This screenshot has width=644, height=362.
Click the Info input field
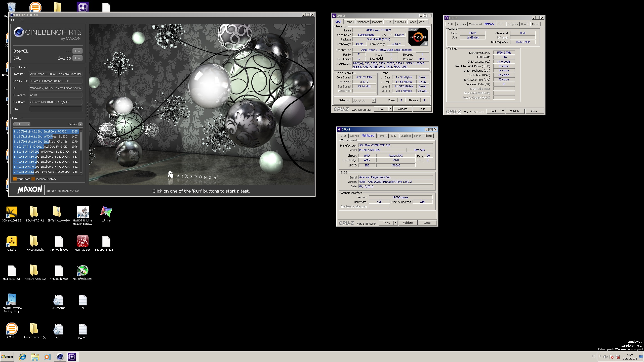coord(56,109)
